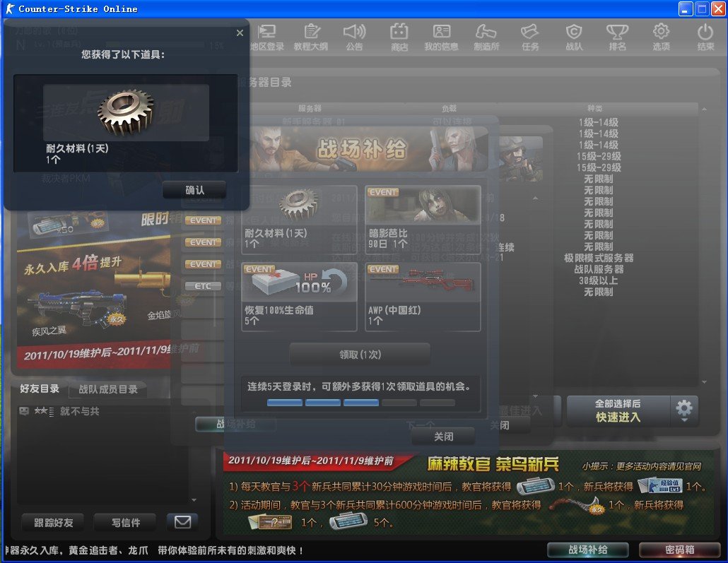The height and width of the screenshot is (563, 728).
Task: Click the 服务器 column header
Action: (310, 108)
